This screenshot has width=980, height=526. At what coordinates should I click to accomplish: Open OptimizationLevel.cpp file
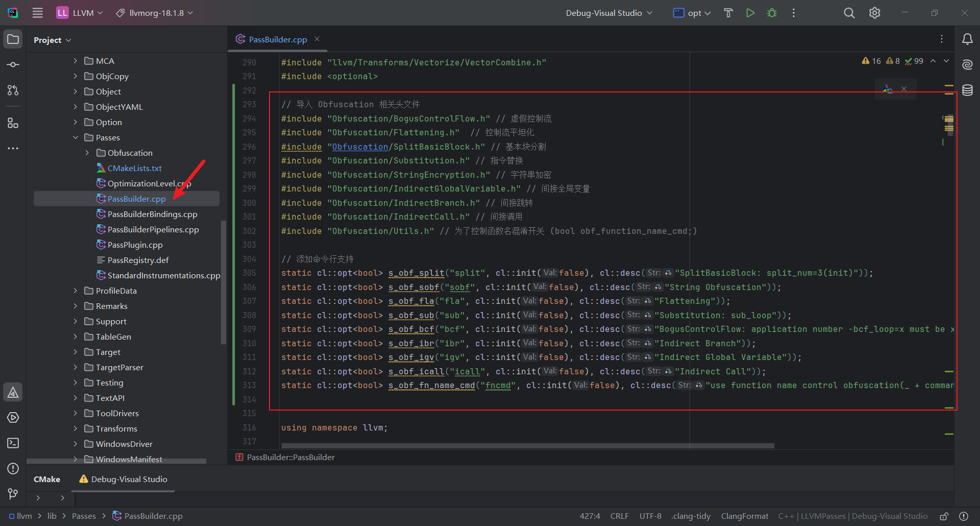pos(144,183)
